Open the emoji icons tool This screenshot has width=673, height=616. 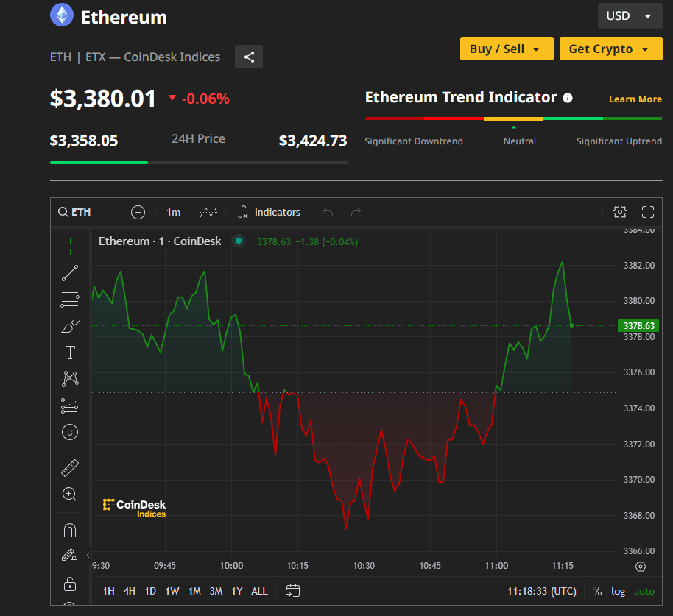tap(70, 432)
